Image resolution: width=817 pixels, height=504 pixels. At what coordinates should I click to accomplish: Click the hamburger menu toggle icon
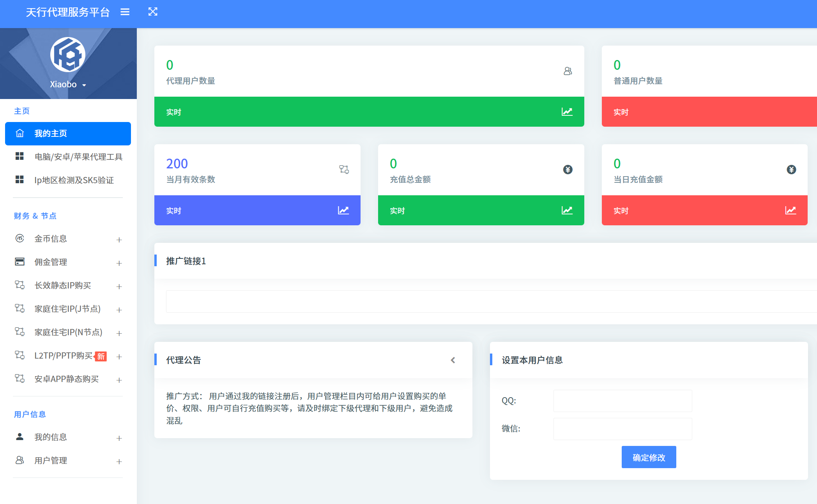click(x=125, y=12)
